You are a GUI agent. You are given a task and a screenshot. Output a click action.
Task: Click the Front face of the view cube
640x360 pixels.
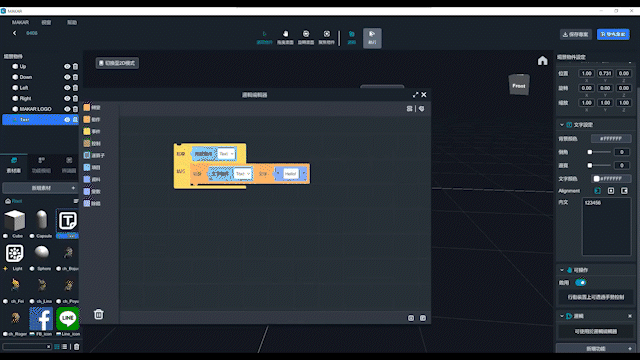pos(519,86)
